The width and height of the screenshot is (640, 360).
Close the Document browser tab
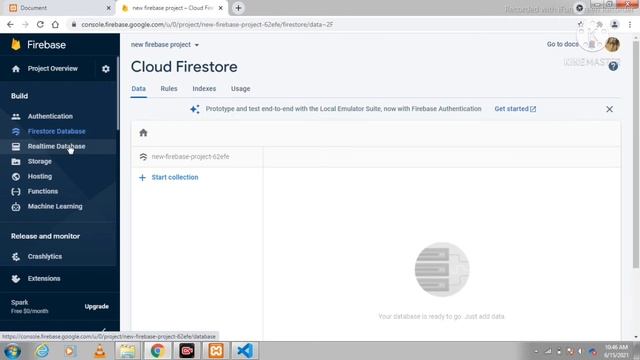pyautogui.click(x=109, y=8)
